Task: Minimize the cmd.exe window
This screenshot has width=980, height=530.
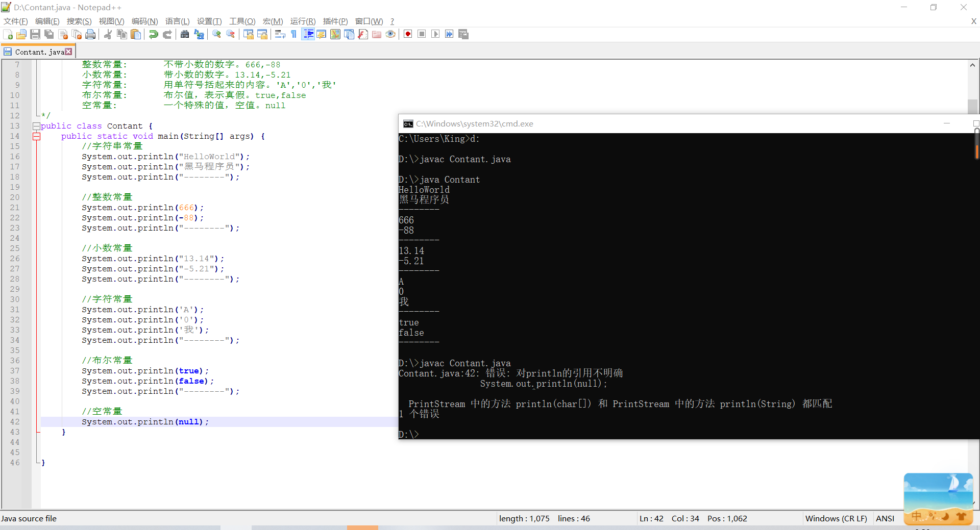Action: point(947,123)
